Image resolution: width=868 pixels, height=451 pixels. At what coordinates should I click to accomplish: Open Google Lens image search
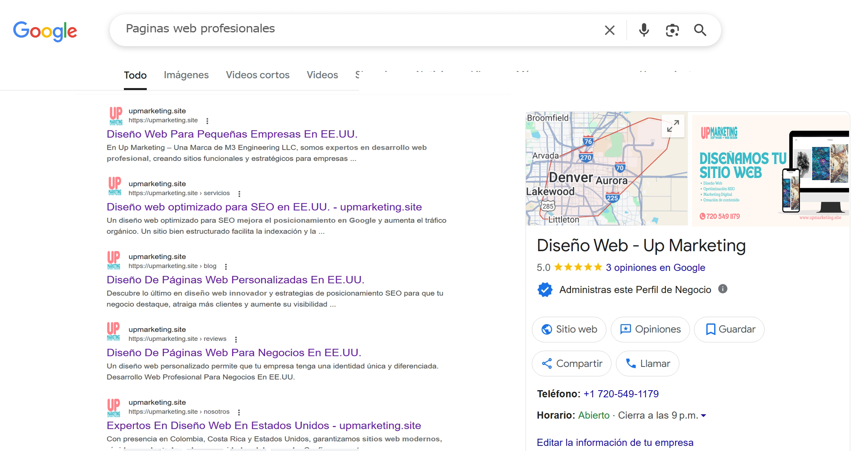click(672, 30)
